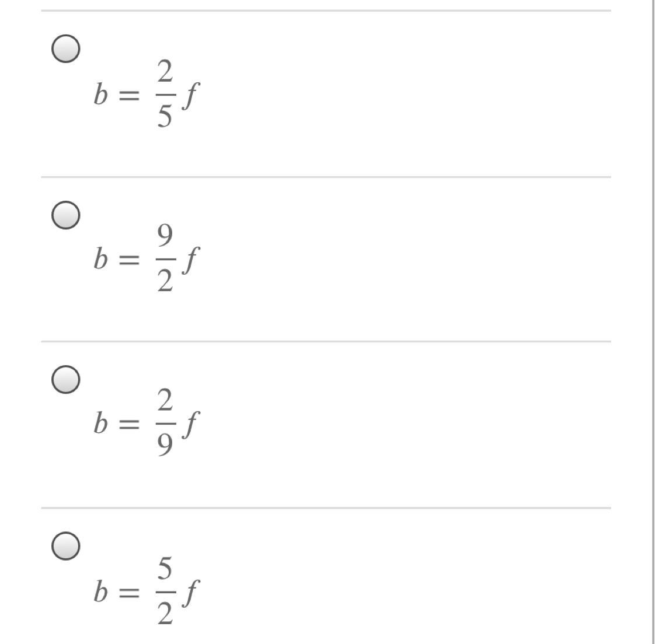Mark the radio button for b = 5/2 f
Image resolution: width=655 pixels, height=644 pixels.
pos(65,546)
